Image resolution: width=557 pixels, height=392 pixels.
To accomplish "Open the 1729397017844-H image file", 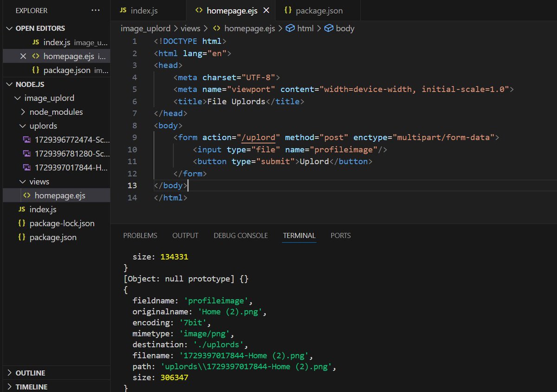I will click(x=56, y=167).
